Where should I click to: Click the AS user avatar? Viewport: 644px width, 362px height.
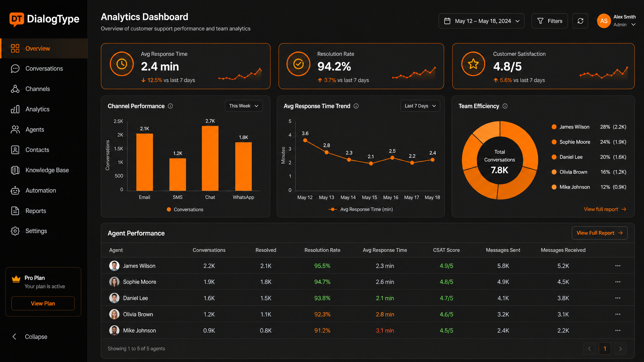pos(604,21)
